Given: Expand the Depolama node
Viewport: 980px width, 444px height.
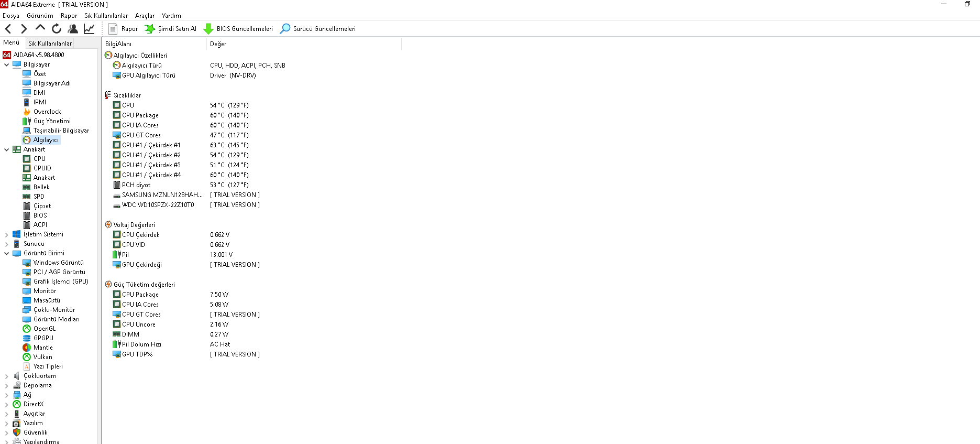Looking at the screenshot, I should 6,386.
